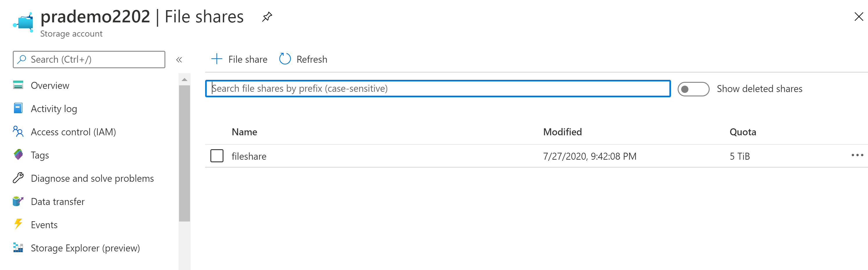Sort by the Modified column header

(x=562, y=132)
